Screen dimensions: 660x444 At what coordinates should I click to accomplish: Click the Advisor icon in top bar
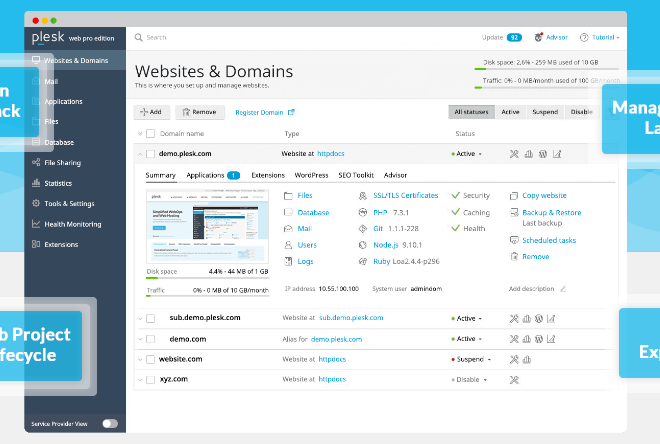[x=538, y=37]
